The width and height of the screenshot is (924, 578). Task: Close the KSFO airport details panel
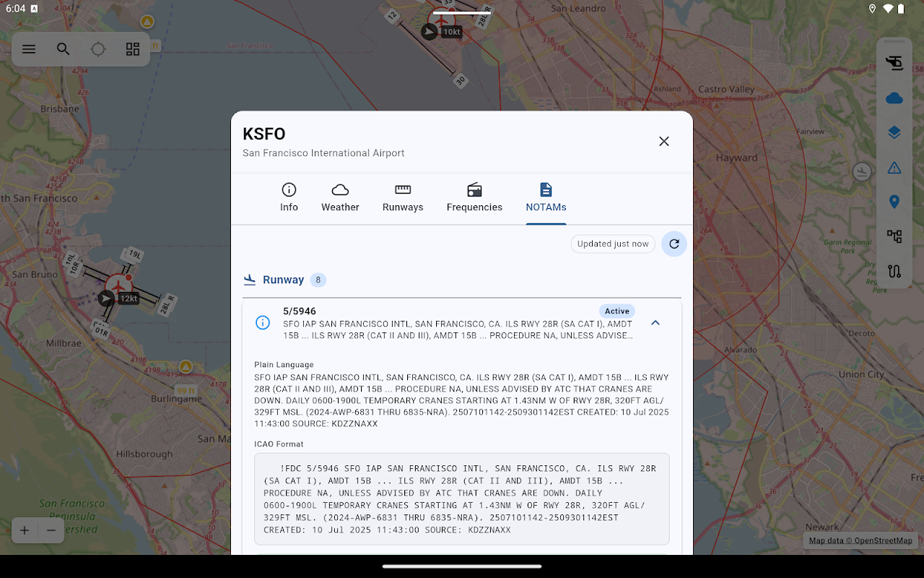tap(664, 142)
